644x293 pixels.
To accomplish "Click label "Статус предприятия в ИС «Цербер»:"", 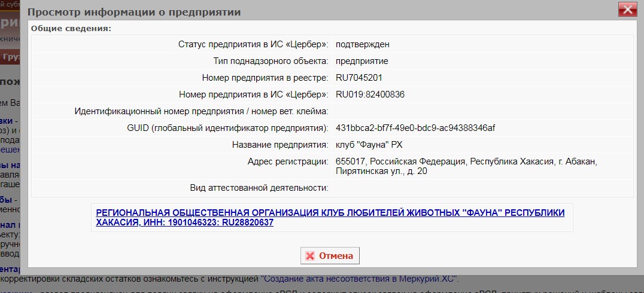I will coord(253,44).
